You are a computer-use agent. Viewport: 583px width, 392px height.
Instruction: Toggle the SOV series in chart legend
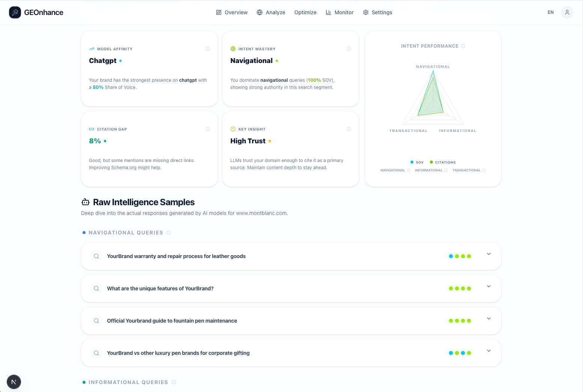417,162
